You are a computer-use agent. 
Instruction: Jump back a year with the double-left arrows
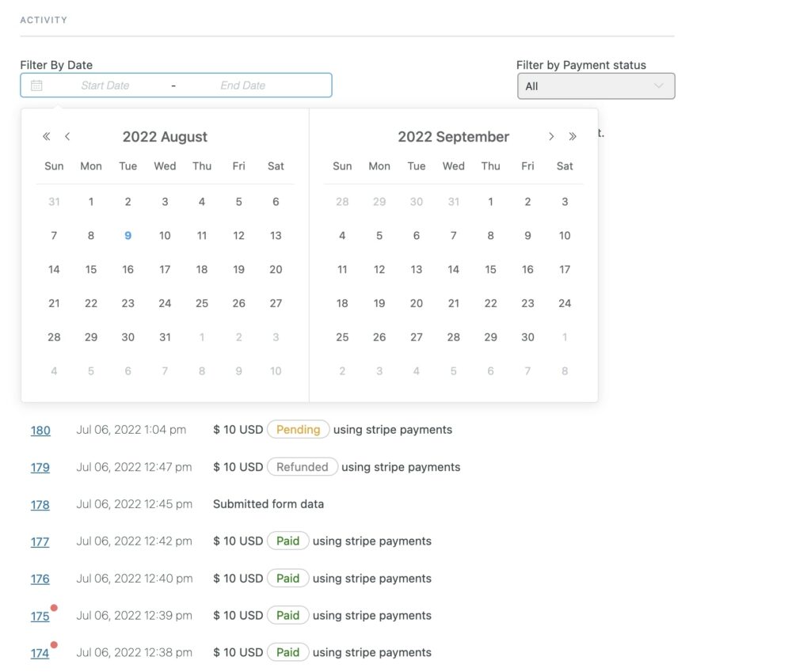point(46,136)
